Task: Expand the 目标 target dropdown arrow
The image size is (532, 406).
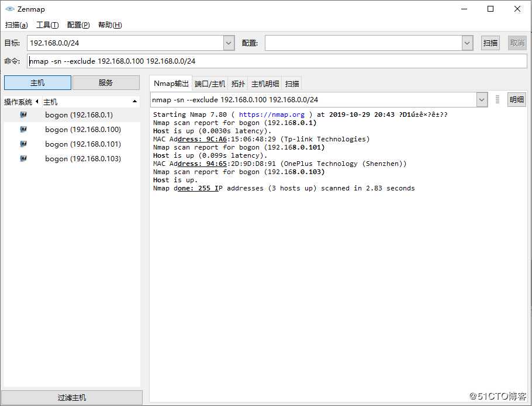Action: pyautogui.click(x=229, y=43)
